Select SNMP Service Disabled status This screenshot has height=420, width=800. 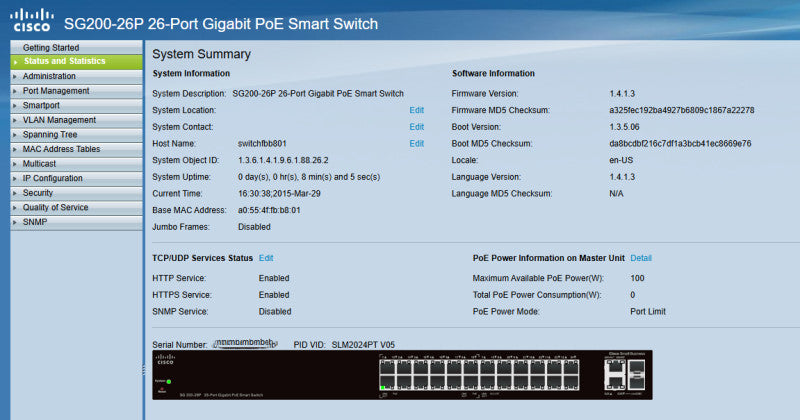(275, 312)
